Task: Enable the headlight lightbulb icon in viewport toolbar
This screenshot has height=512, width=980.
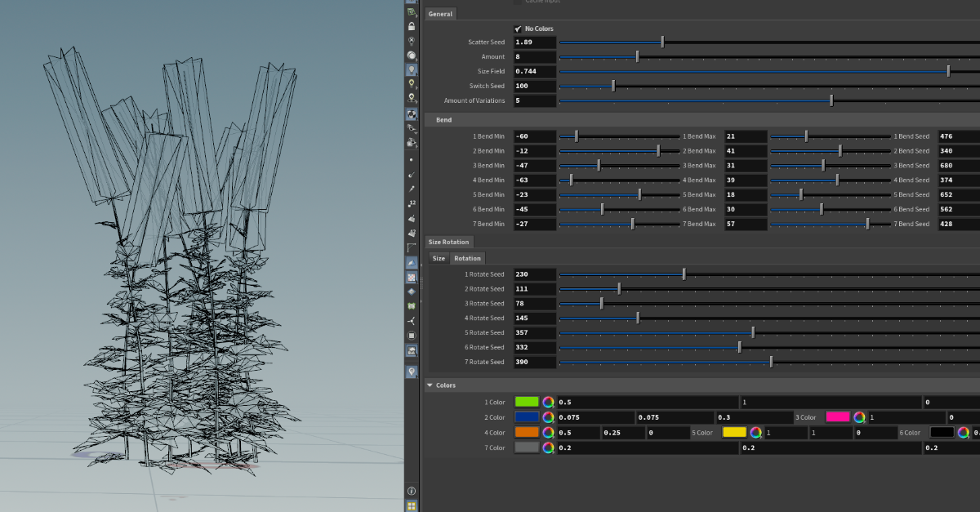Action: 411,69
